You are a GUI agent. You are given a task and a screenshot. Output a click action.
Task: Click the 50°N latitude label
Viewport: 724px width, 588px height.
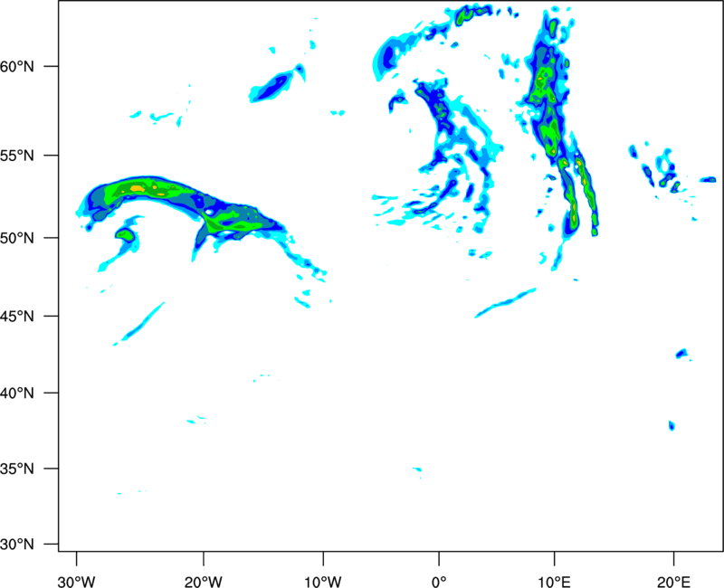click(x=17, y=239)
